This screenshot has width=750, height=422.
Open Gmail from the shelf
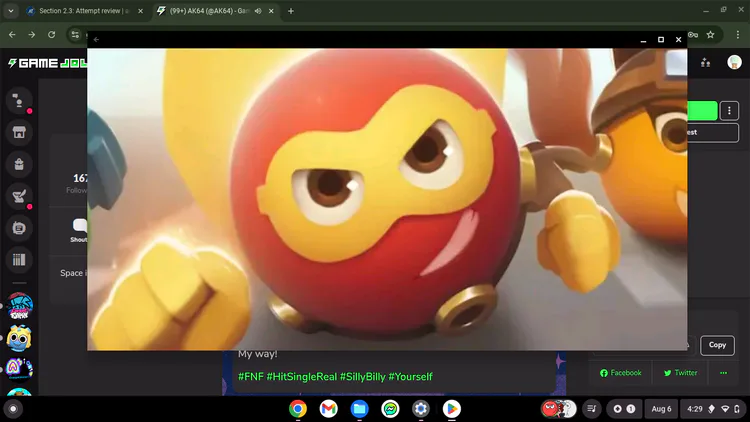tap(329, 409)
